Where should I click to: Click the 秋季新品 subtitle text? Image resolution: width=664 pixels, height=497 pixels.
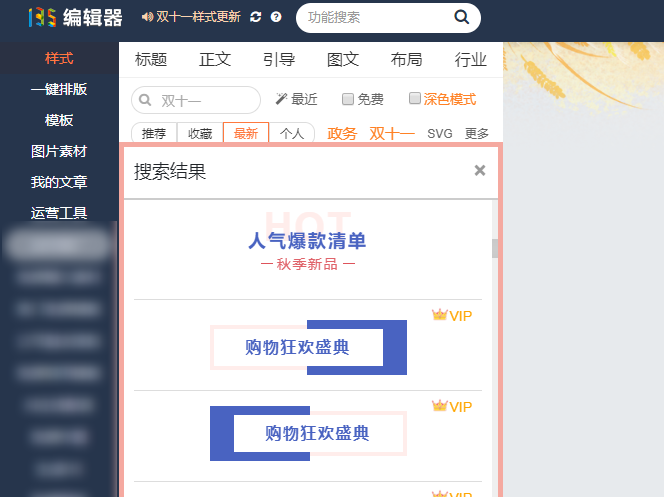(x=307, y=264)
